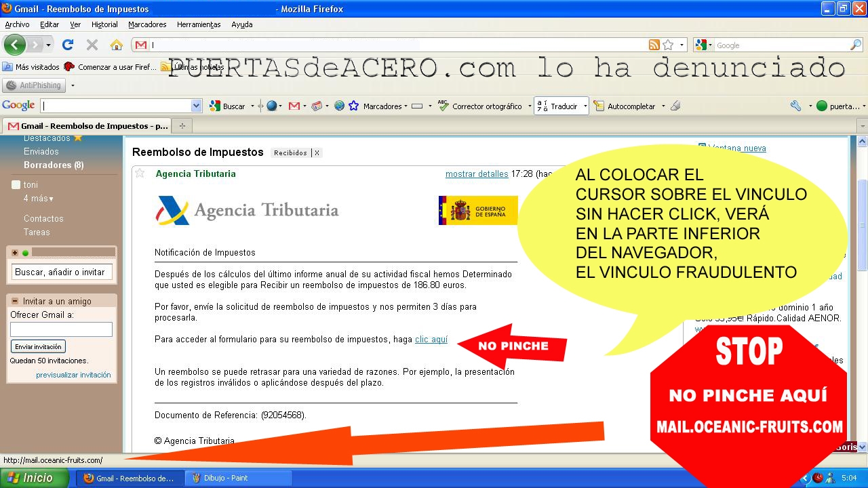868x488 pixels.
Task: Open Corrector ortográfico spell check
Action: click(x=480, y=106)
